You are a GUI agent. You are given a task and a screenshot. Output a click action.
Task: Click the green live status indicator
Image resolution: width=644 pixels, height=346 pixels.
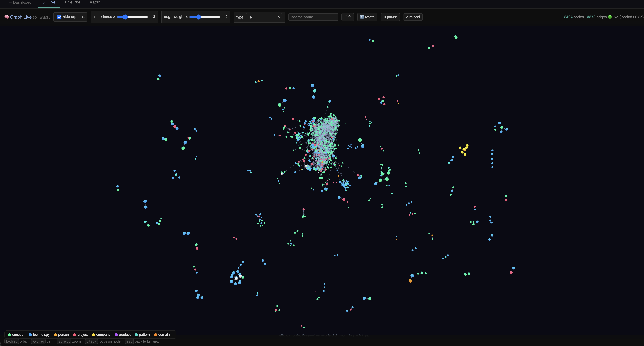point(610,17)
